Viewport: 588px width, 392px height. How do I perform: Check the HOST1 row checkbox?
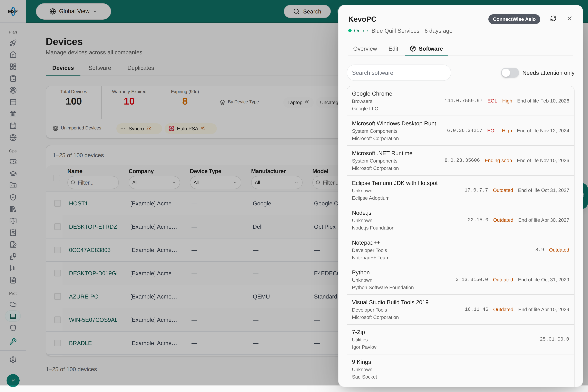[58, 203]
